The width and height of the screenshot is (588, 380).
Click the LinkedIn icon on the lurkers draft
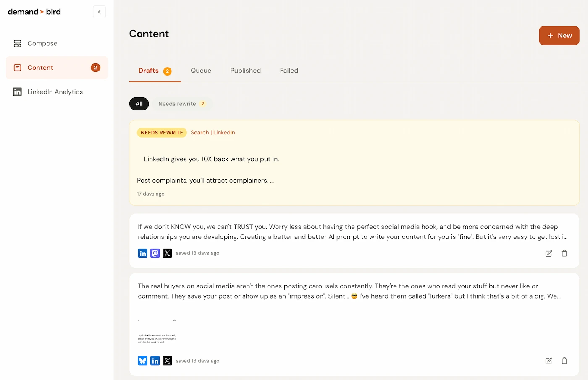[155, 361]
